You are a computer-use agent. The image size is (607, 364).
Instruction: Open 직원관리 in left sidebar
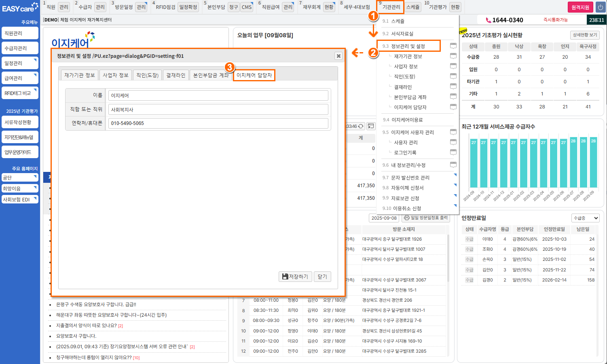(20, 33)
